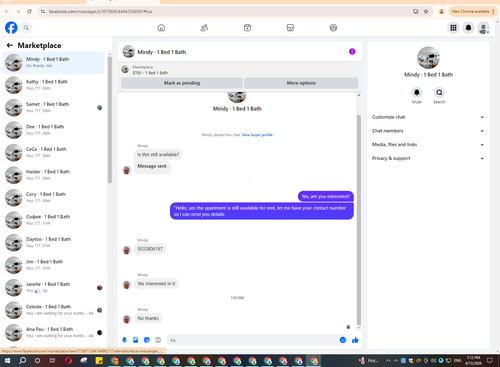500x367 pixels.
Task: Open emoji picker in message box
Action: [x=343, y=340]
